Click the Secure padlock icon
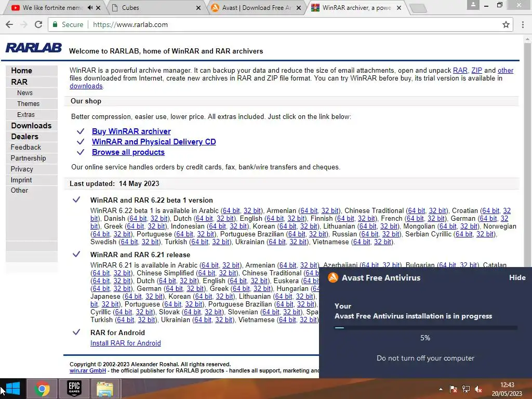Viewport: 532px width, 399px height. coord(55,24)
